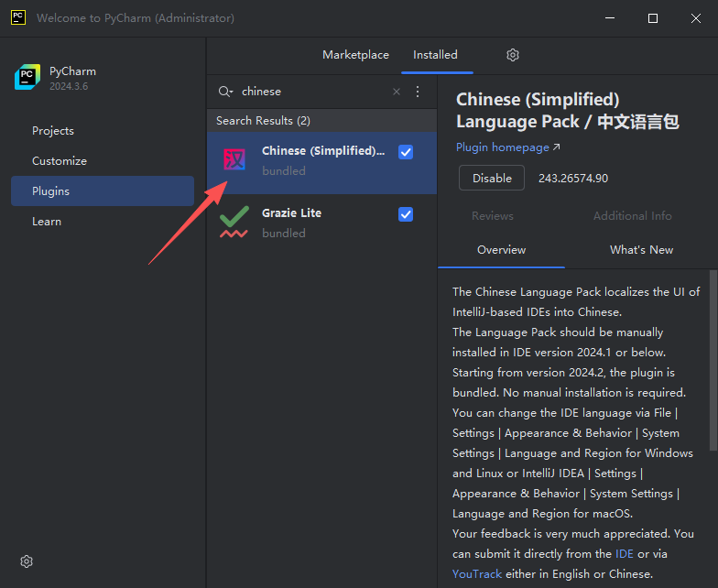
Task: Click the PyCharm 2024.3.6 version label
Action: pyautogui.click(x=69, y=86)
